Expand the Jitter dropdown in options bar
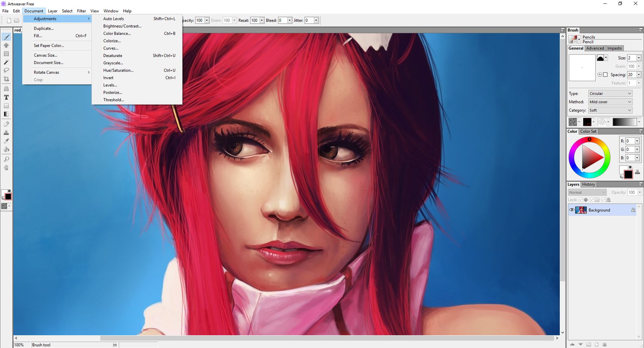The image size is (644, 348). [316, 20]
